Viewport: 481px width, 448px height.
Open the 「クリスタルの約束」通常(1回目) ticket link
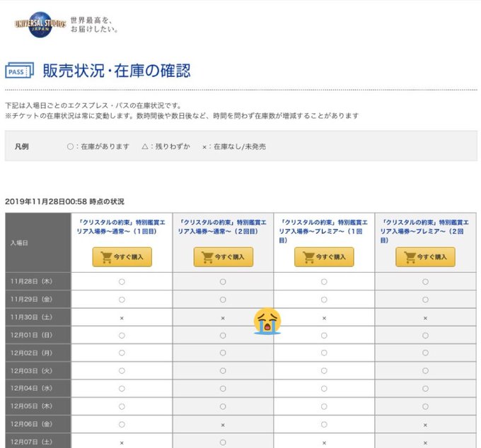click(x=122, y=227)
